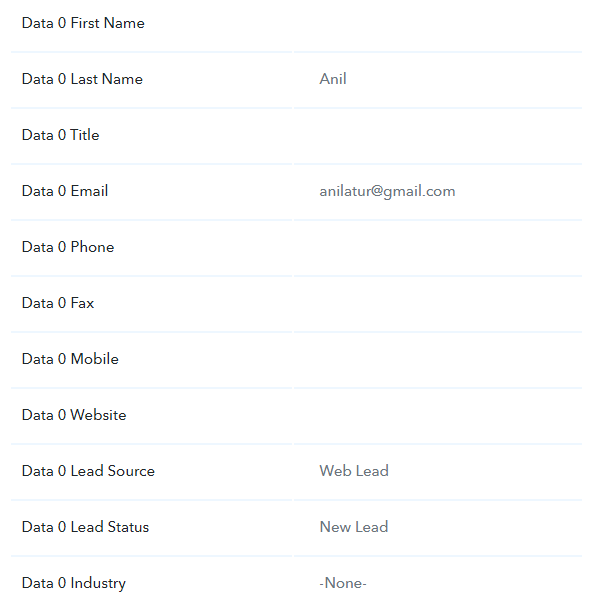
Task: Select the empty First Name value field
Action: click(x=438, y=23)
